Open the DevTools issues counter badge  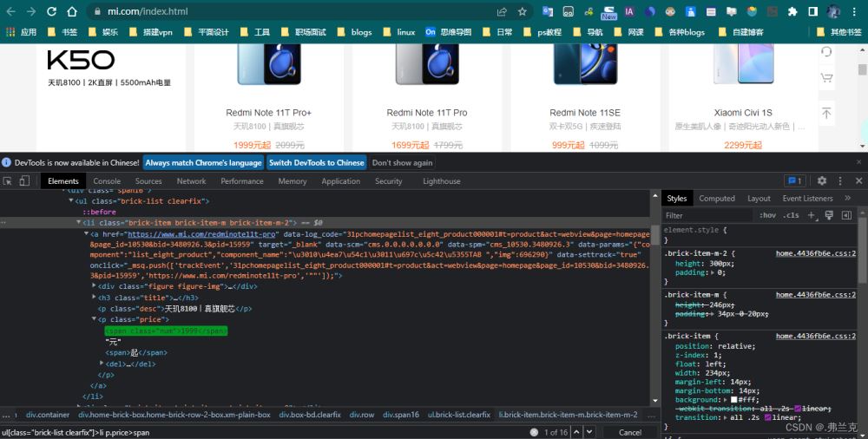pos(795,181)
